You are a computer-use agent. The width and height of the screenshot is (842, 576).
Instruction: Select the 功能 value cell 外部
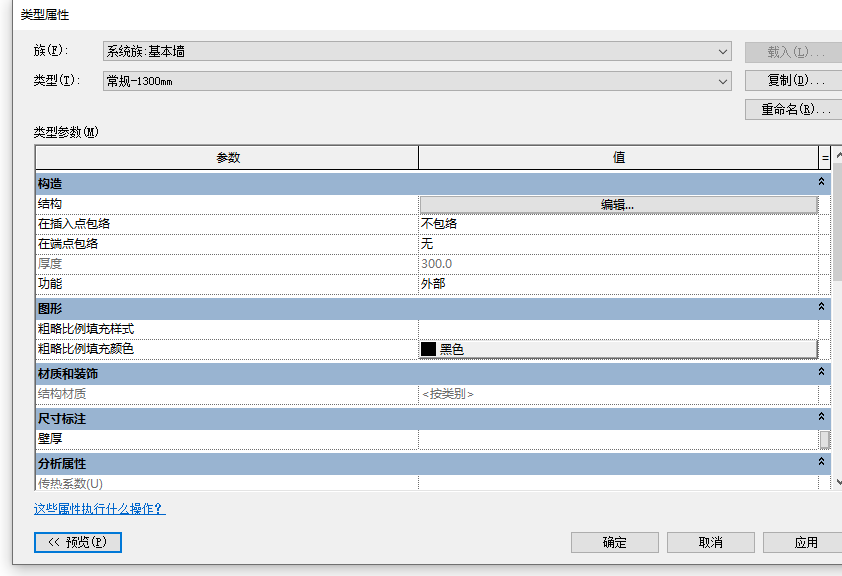617,284
